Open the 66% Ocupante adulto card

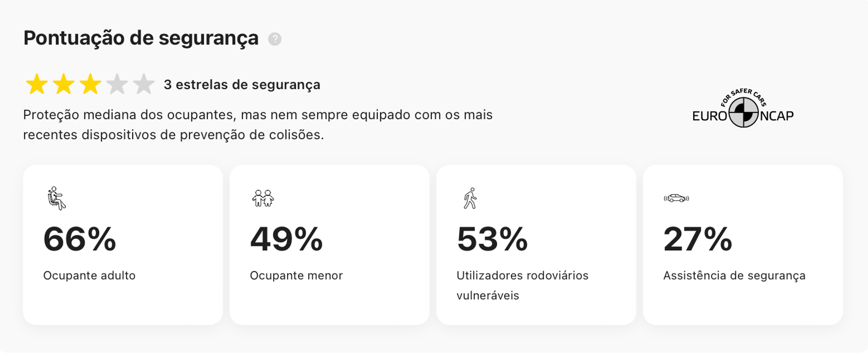pos(123,245)
